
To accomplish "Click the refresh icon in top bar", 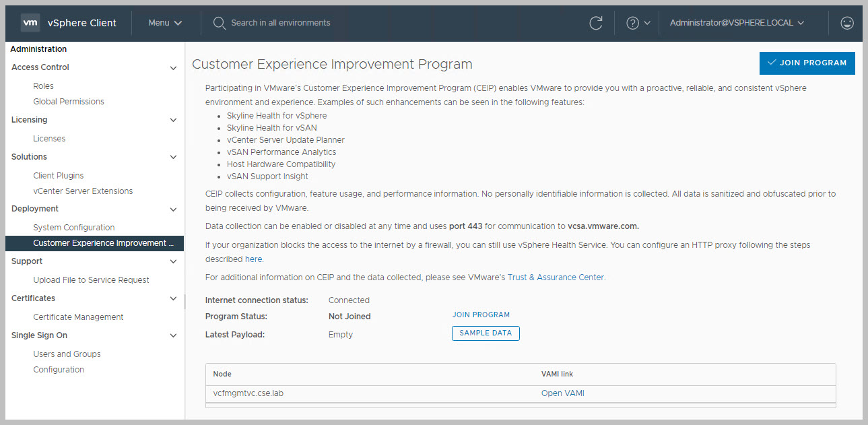I will 596,23.
